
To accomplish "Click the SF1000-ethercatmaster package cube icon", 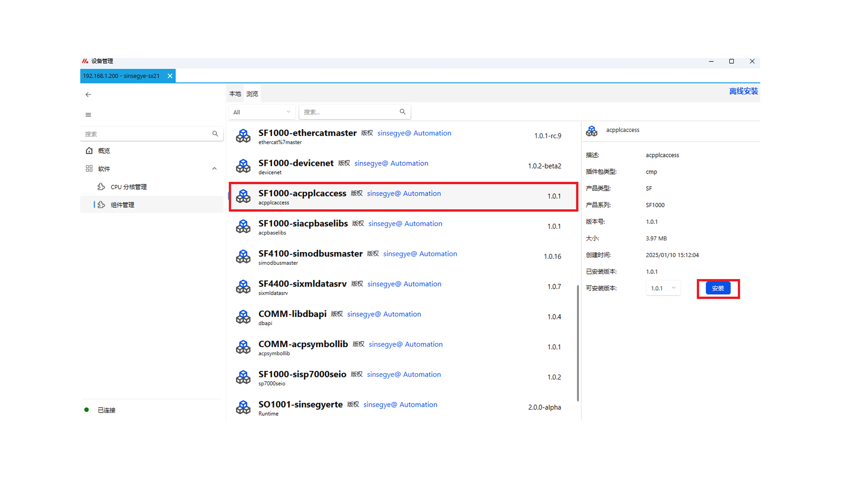I will click(x=243, y=136).
